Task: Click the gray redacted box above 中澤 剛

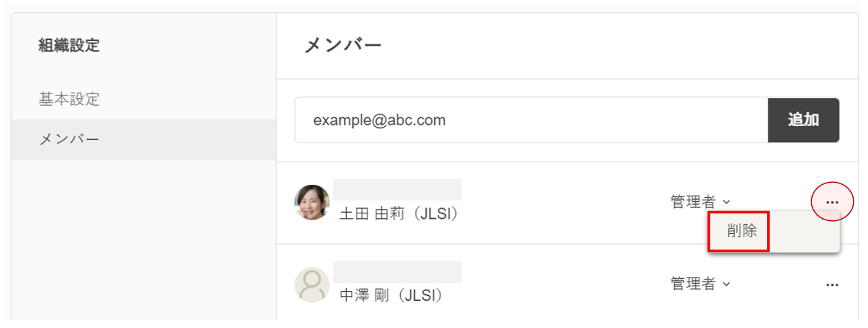Action: (x=397, y=272)
